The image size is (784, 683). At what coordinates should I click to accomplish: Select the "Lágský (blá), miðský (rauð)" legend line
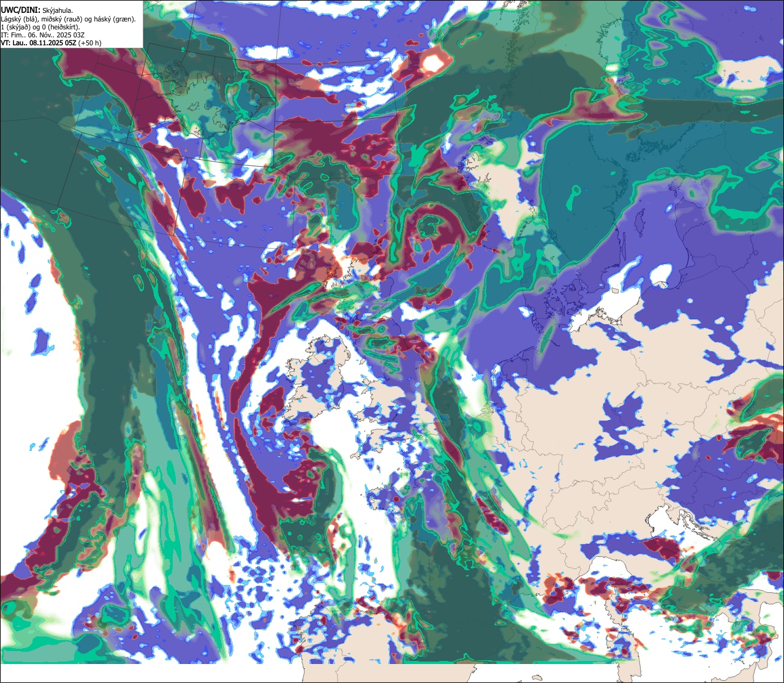point(68,19)
